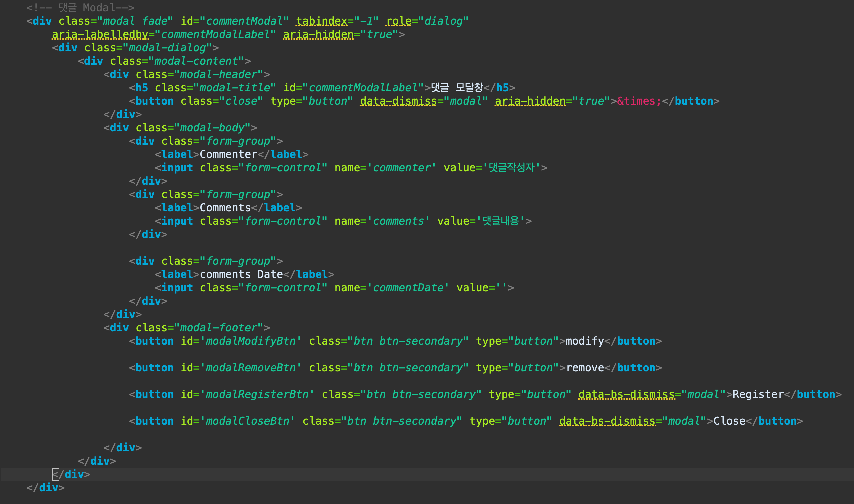Click the comments Date label text
Screen dimensions: 854x504
coord(241,274)
